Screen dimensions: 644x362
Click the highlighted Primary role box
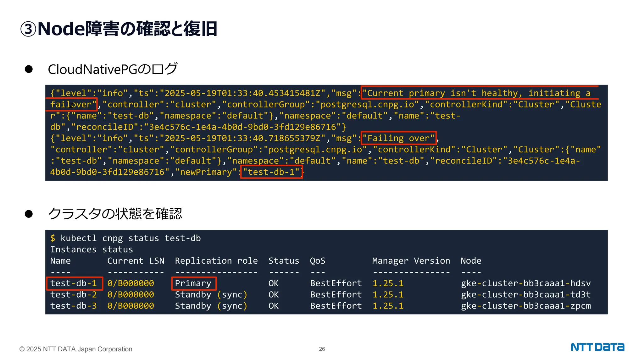(x=193, y=283)
